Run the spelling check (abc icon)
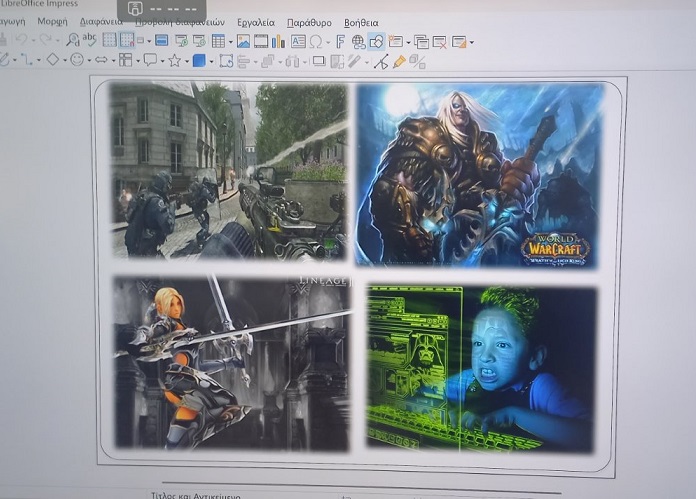Screen dimensions: 696x499 [89, 40]
